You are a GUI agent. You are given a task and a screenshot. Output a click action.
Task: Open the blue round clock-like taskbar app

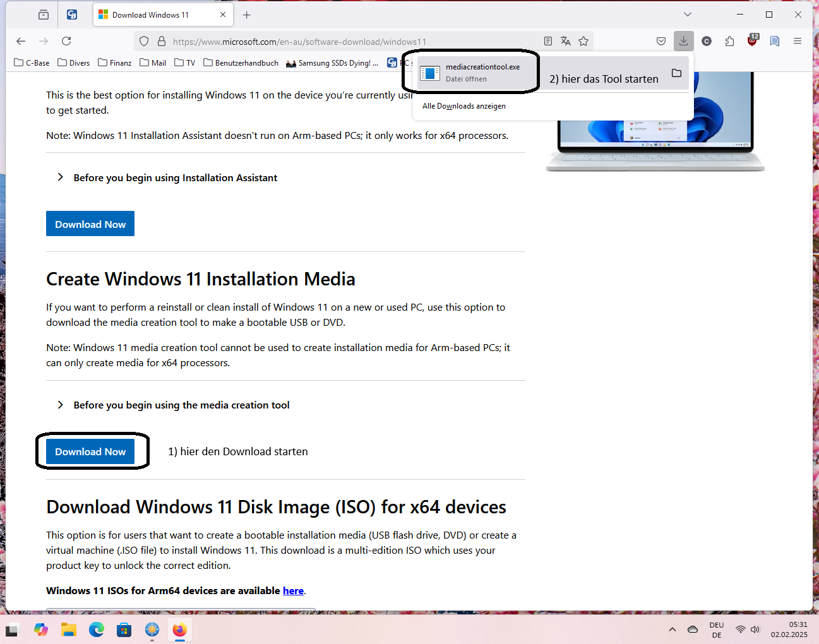152,629
